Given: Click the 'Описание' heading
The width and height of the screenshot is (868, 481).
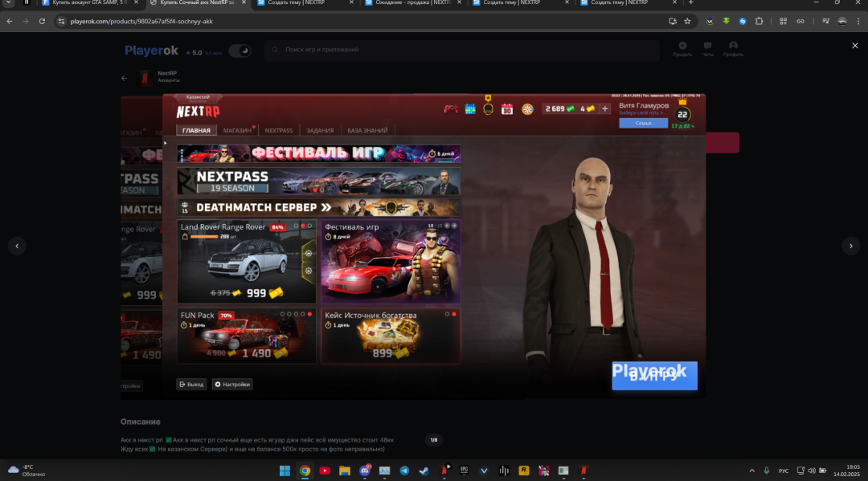Looking at the screenshot, I should [141, 422].
